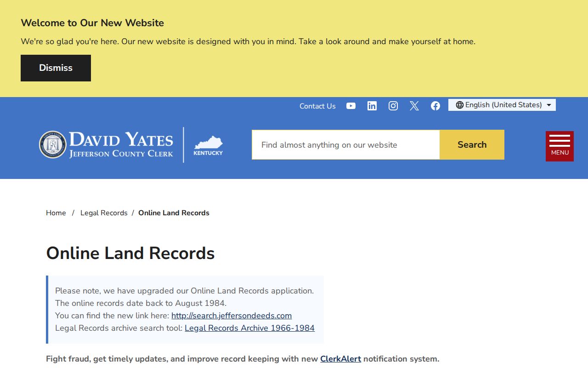This screenshot has height=368, width=588.
Task: Expand the English (United States) language dropdown
Action: tap(502, 105)
